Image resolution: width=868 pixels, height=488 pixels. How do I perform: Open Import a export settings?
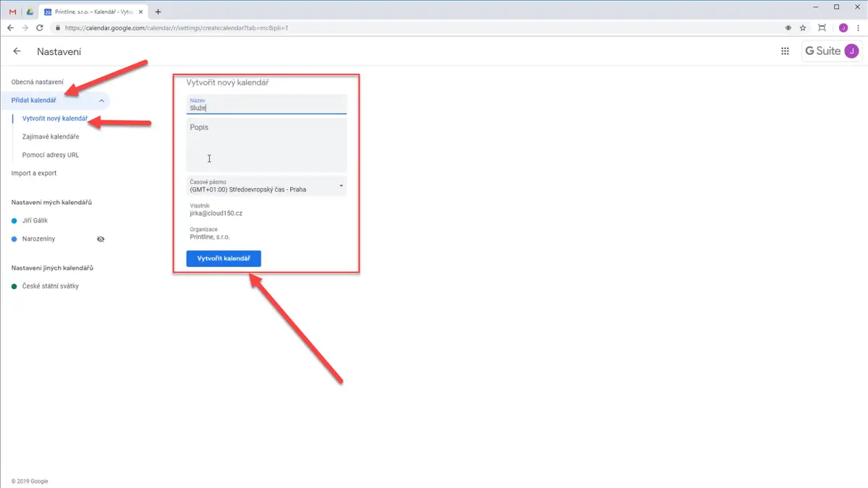(34, 174)
